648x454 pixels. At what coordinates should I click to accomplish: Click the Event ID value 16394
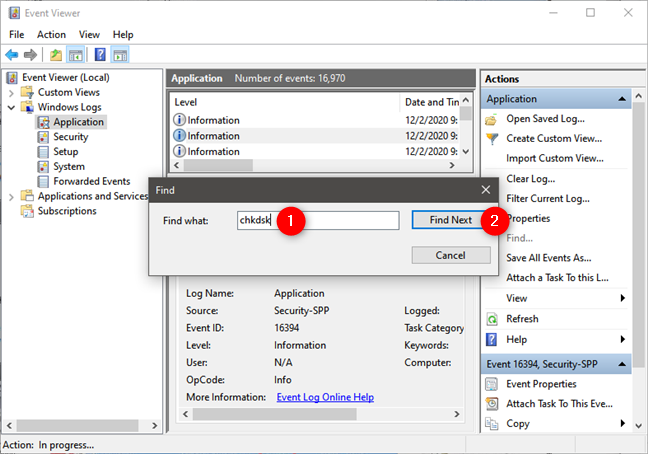tap(286, 328)
